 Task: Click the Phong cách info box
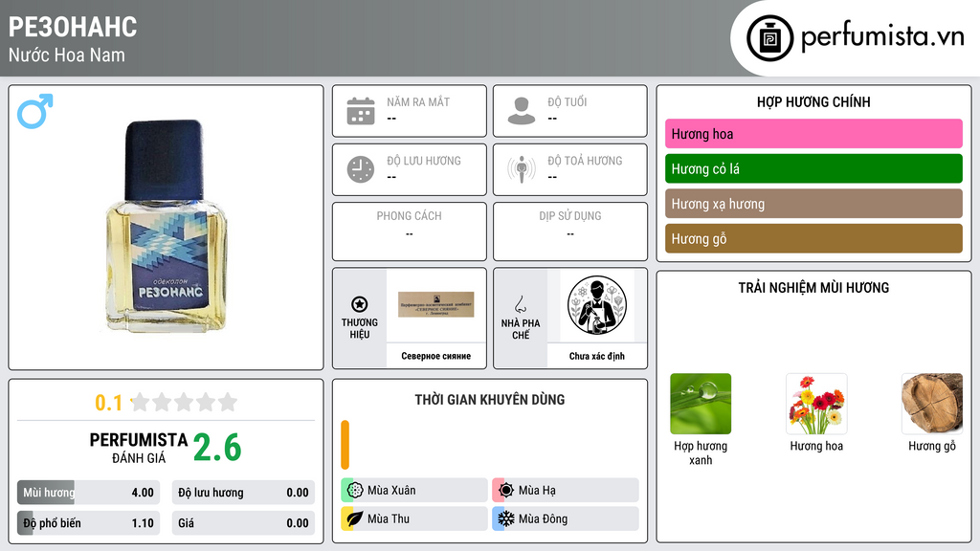pos(410,231)
